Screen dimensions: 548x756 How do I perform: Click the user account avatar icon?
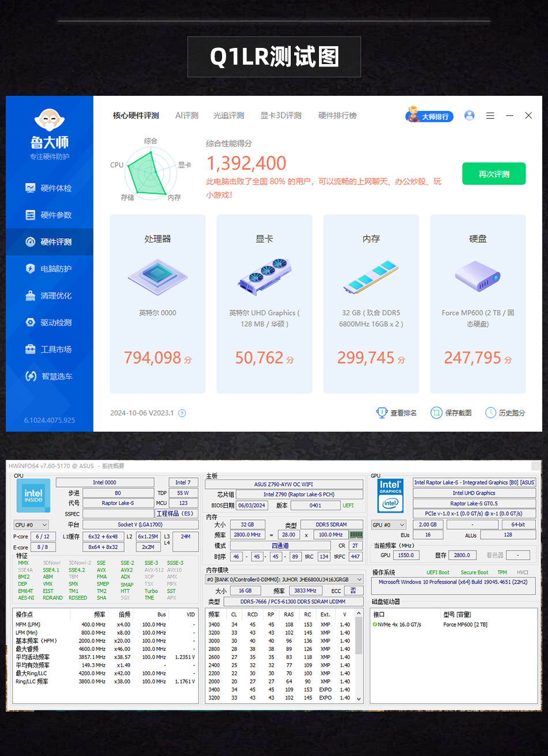pos(470,115)
